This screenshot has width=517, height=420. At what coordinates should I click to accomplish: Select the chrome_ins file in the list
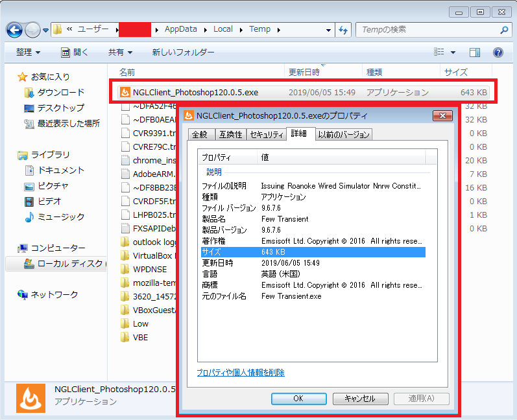[149, 161]
